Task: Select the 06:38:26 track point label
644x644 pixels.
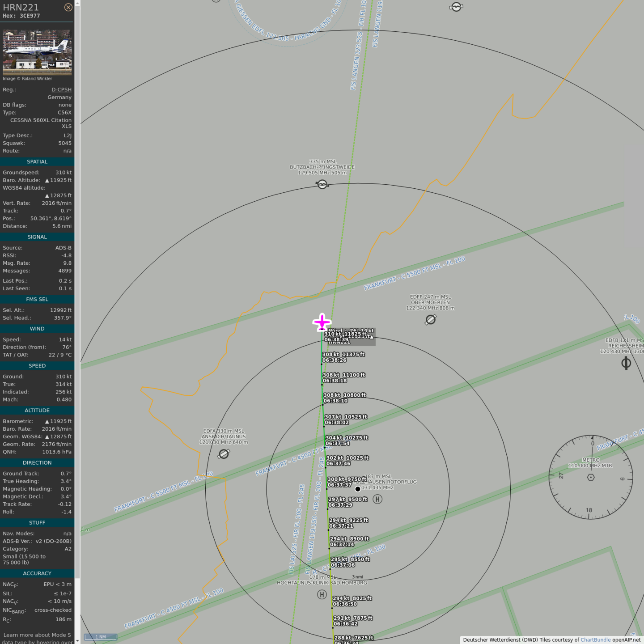Action: [335, 360]
